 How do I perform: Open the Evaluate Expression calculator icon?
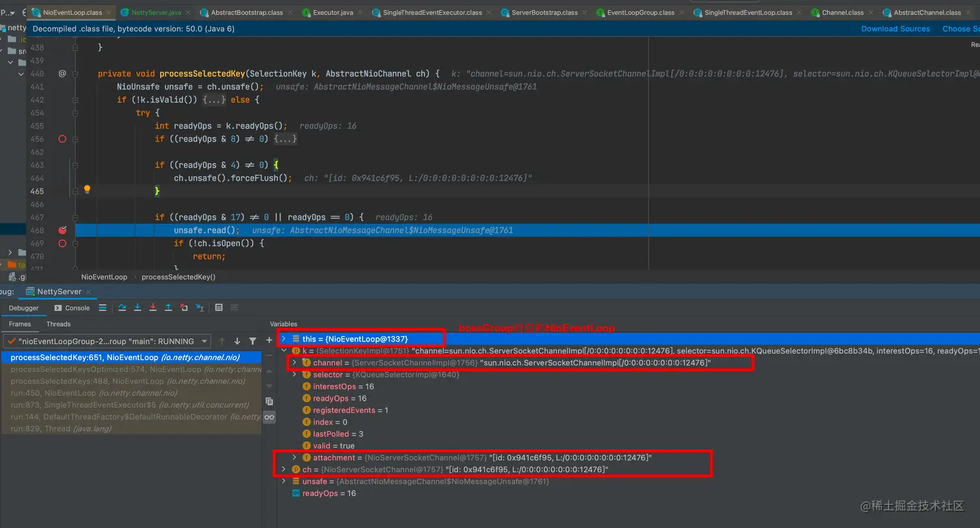click(x=219, y=308)
